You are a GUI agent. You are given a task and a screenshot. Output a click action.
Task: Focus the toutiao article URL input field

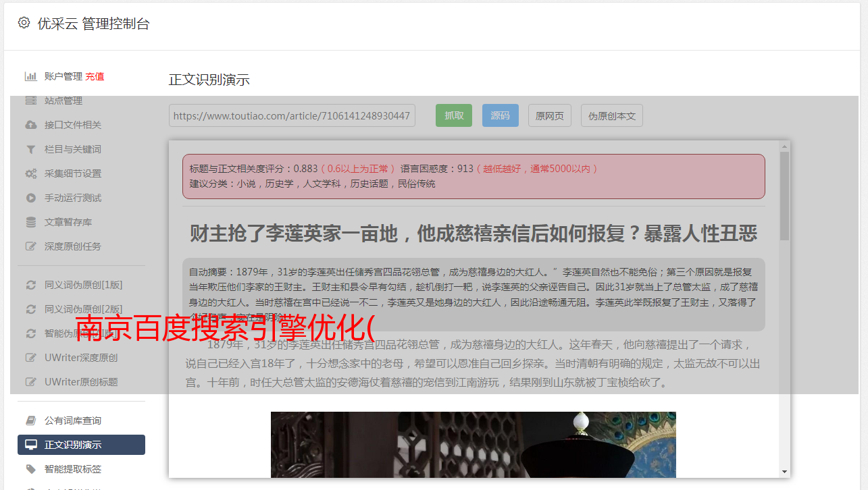coord(292,115)
